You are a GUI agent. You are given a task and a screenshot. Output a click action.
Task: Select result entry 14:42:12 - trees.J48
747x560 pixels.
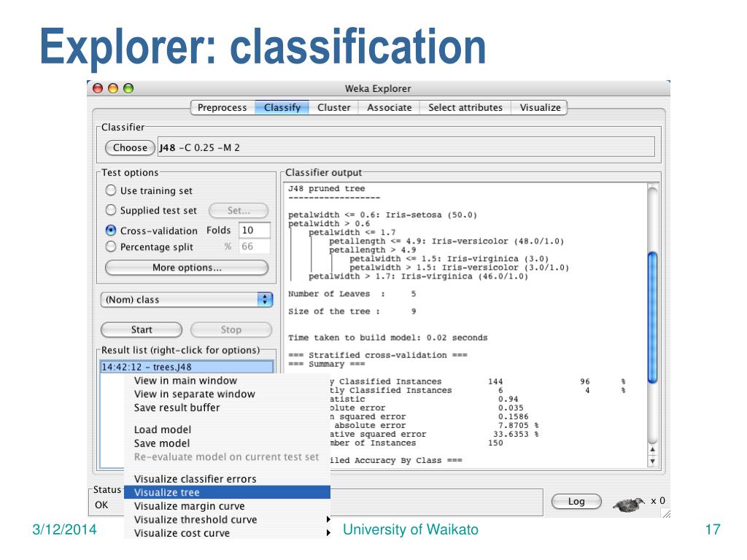click(187, 367)
